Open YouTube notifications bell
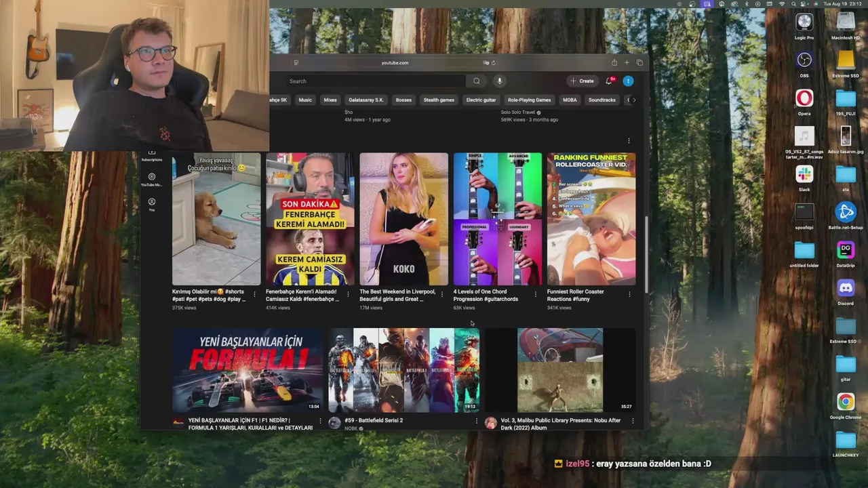Image resolution: width=868 pixels, height=488 pixels. click(609, 81)
